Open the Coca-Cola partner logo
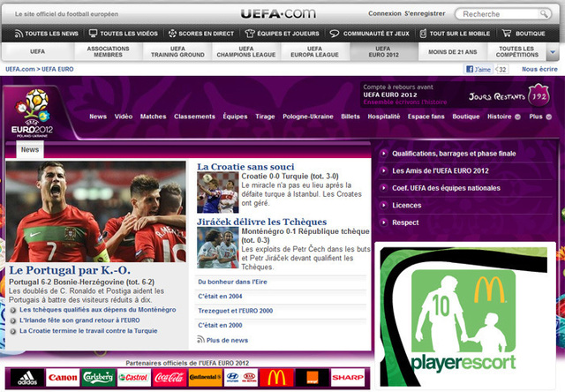The image size is (565, 392). coord(168,378)
